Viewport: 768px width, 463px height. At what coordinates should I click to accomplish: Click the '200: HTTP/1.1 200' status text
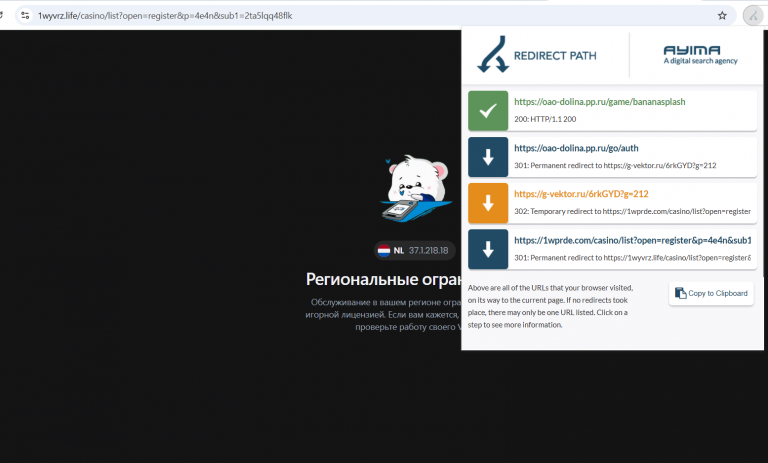545,119
